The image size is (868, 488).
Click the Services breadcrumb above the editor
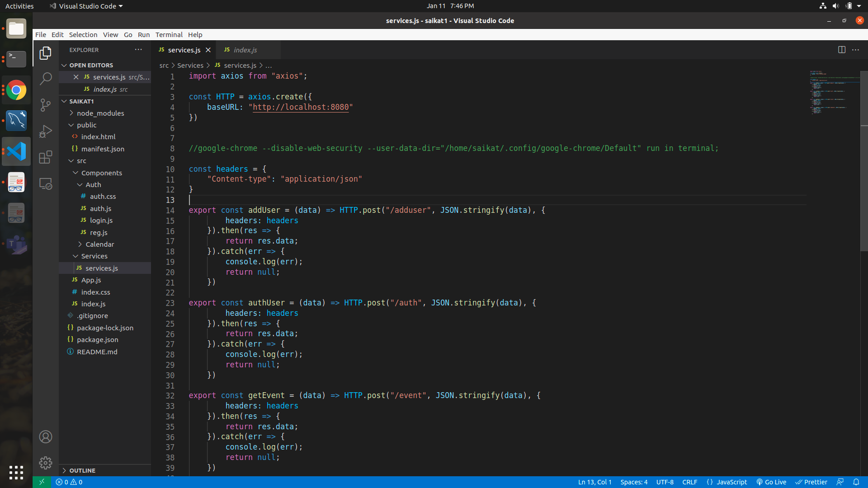point(190,65)
